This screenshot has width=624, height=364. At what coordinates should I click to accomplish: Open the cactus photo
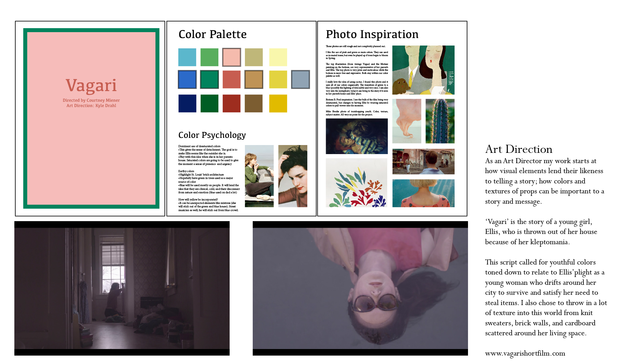440,121
